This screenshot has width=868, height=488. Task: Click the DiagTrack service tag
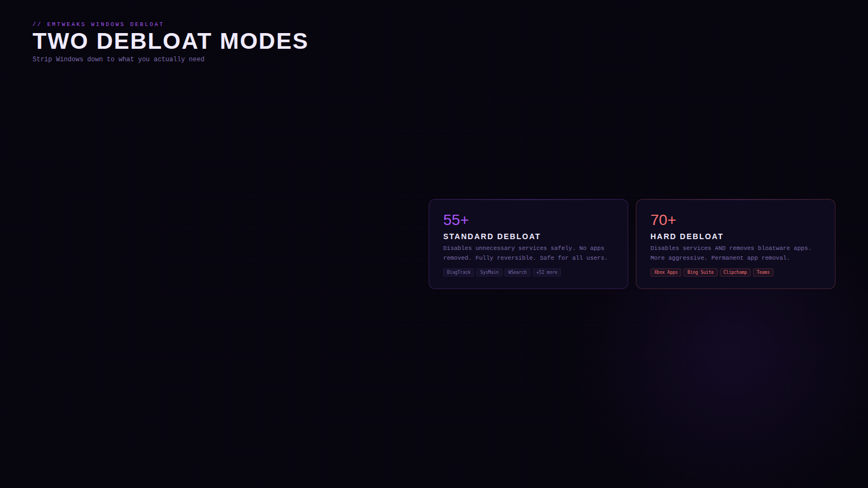pos(458,272)
